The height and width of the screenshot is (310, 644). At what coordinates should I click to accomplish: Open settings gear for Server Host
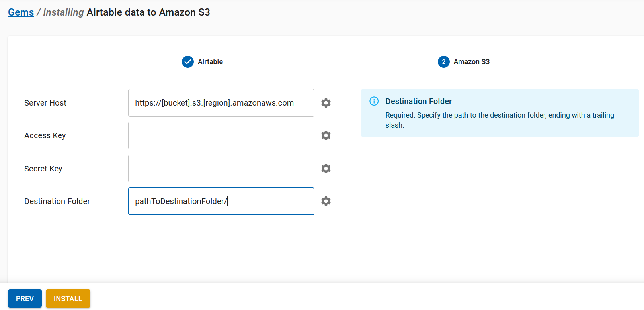(x=326, y=103)
